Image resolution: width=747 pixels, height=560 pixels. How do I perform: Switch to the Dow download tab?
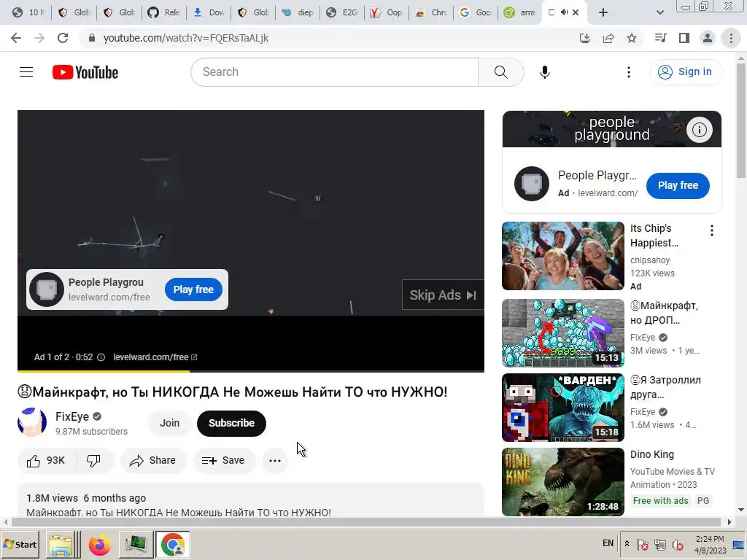(208, 12)
